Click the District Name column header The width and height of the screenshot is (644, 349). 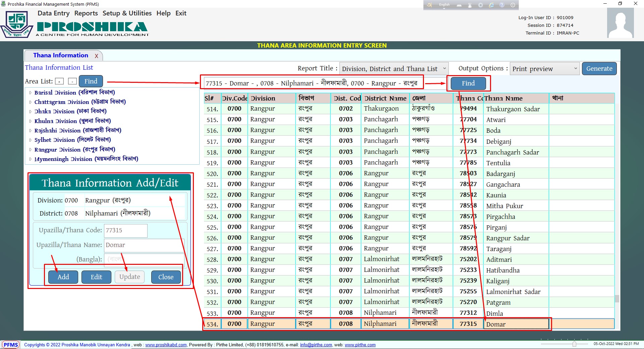coord(386,98)
